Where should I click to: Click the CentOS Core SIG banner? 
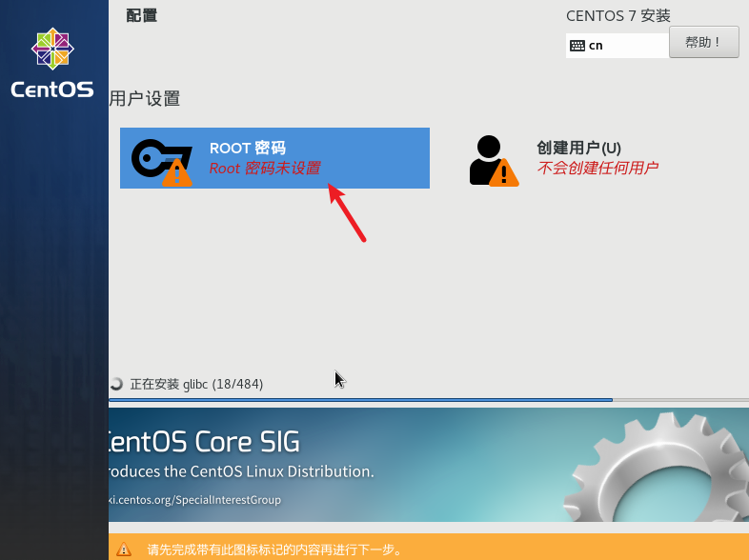(429, 465)
